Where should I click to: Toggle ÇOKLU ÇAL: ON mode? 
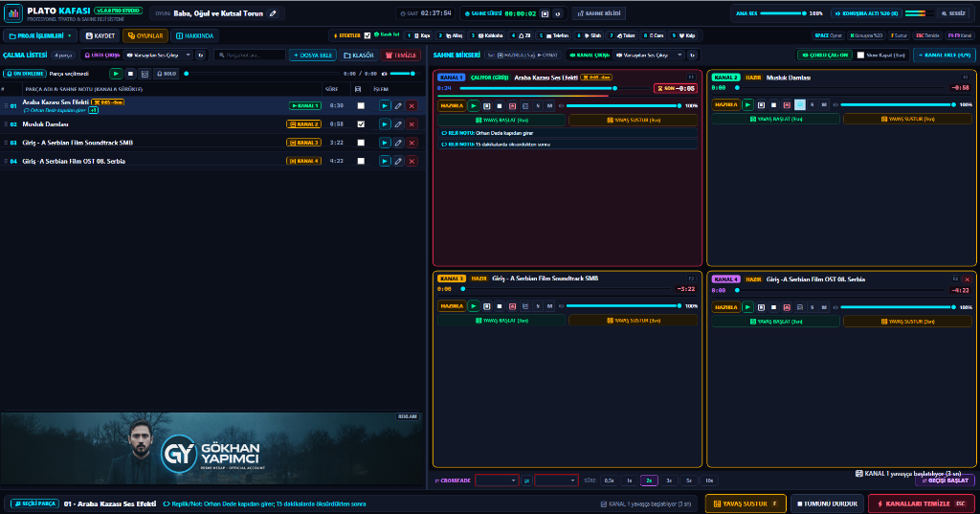[824, 55]
